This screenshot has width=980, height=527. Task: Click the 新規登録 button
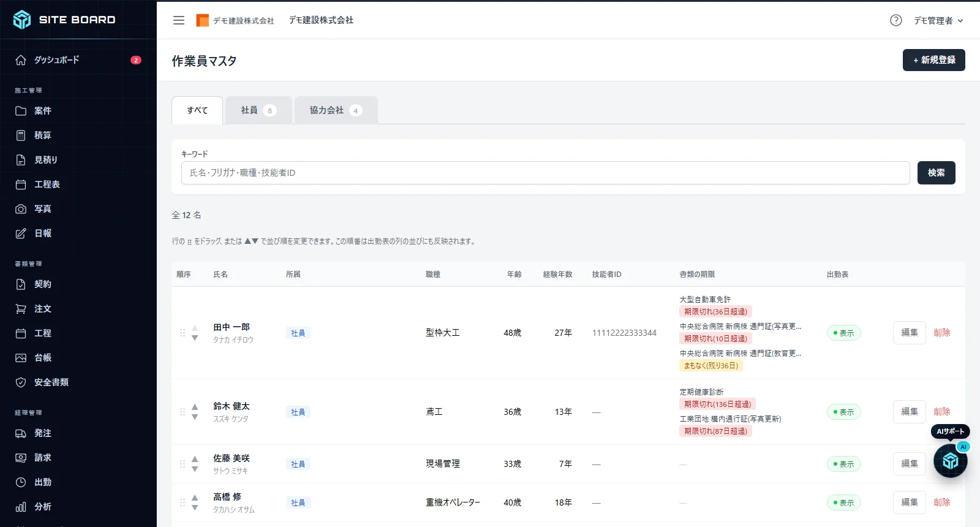(933, 60)
